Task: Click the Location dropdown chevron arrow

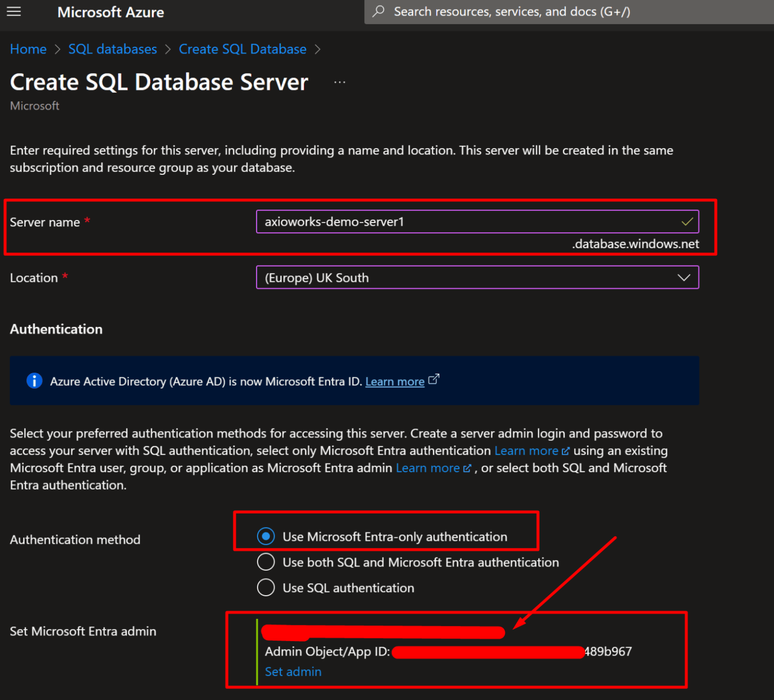Action: tap(684, 277)
